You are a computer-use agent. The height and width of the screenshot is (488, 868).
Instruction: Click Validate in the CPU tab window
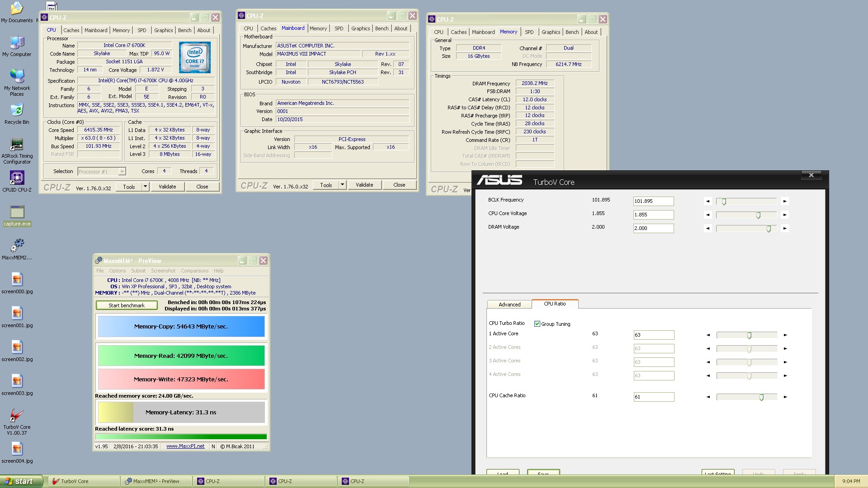point(167,186)
